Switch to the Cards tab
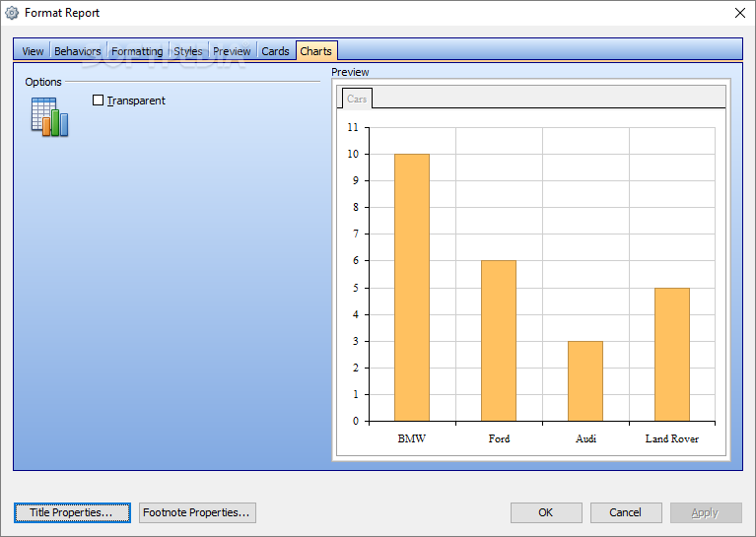The width and height of the screenshot is (756, 537). coord(275,51)
